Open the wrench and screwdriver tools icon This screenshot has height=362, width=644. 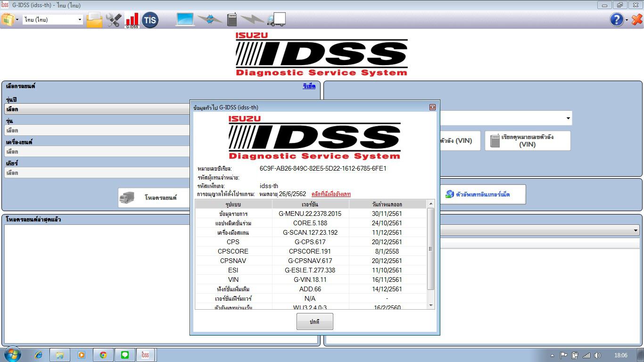pyautogui.click(x=114, y=20)
